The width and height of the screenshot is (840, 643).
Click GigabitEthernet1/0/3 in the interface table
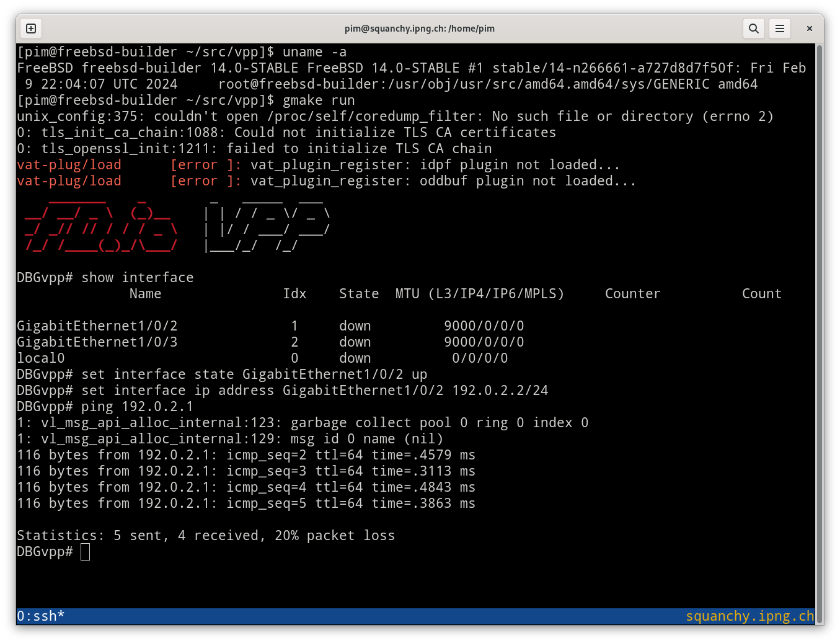(x=97, y=342)
